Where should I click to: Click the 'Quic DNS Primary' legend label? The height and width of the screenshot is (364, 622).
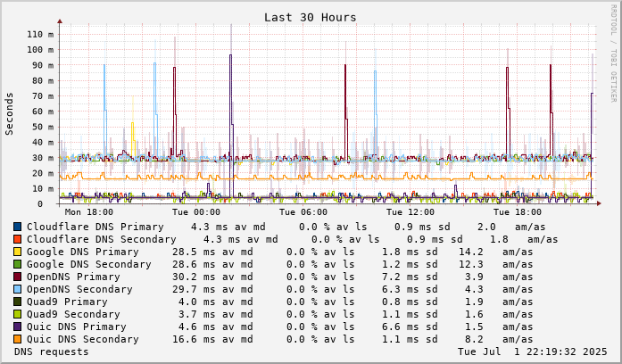77,327
